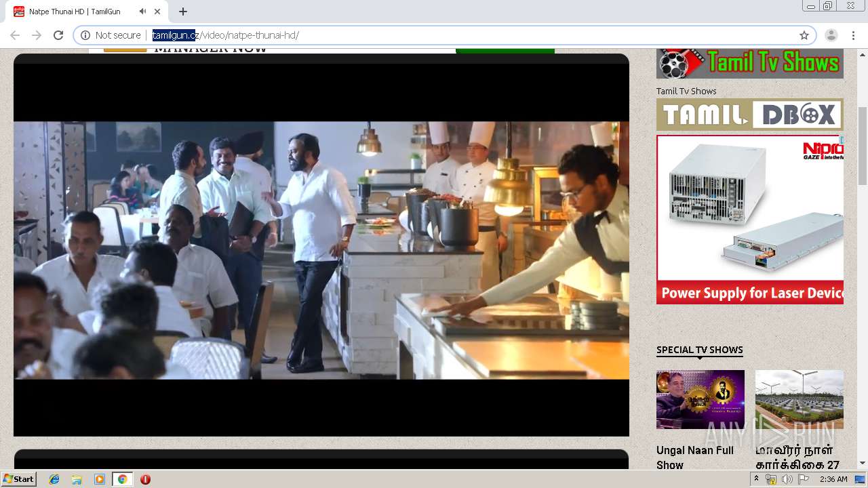
Task: Open the network tray icon
Action: 771,479
